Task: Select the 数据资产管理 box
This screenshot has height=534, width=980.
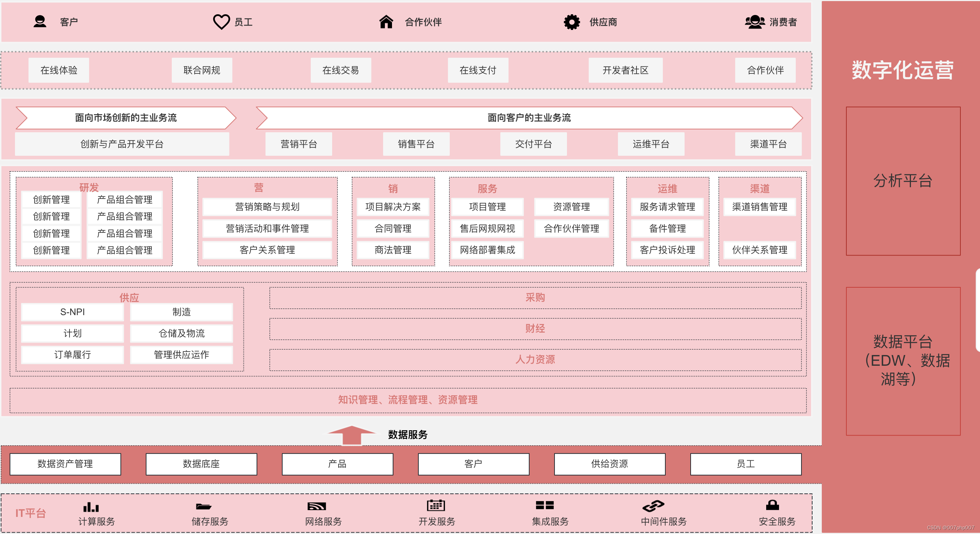Action: pos(66,464)
